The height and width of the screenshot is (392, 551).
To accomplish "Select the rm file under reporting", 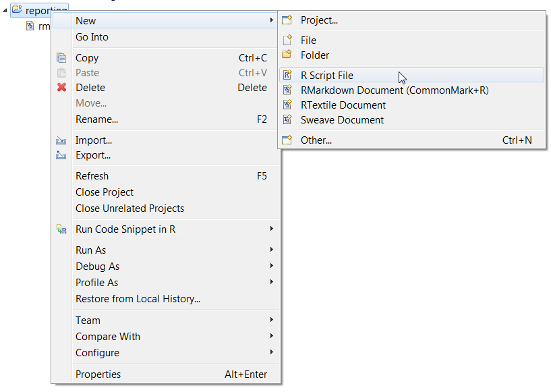I will click(38, 26).
